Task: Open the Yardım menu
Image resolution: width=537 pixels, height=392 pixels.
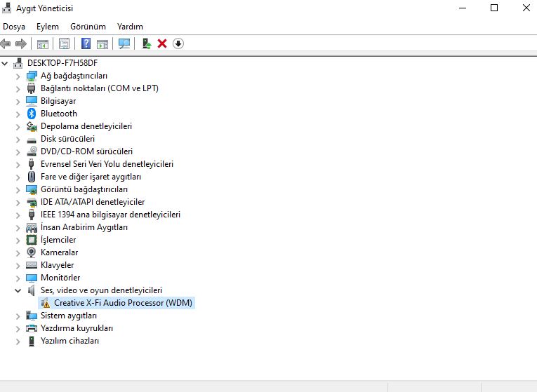Action: pos(130,27)
